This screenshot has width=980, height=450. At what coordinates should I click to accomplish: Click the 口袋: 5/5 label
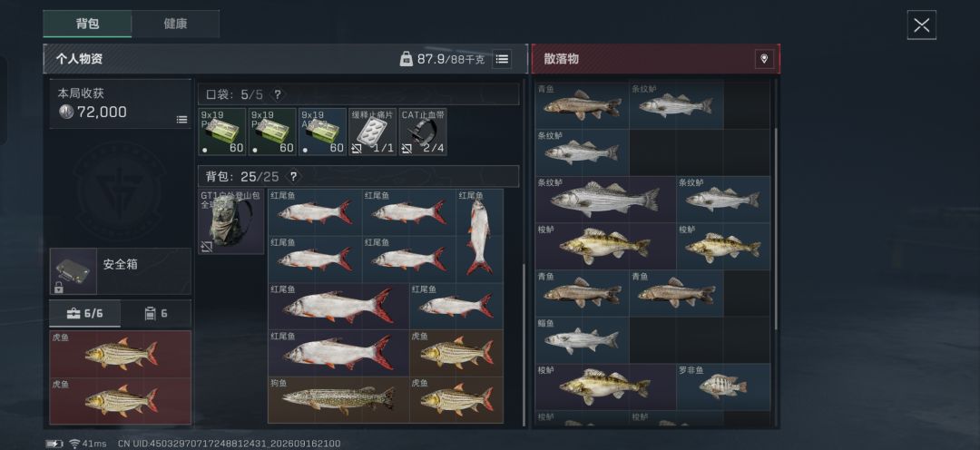[234, 94]
